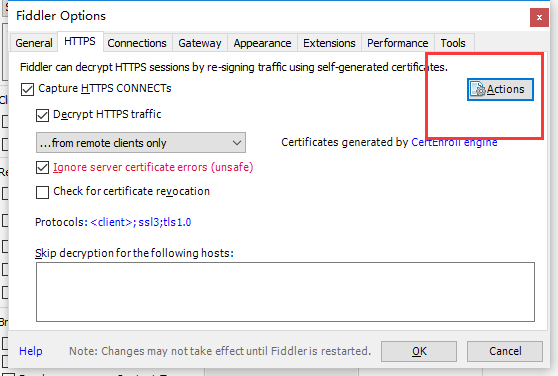Screen dimensions: 558x376
Task: Switch to the Performance tab
Action: [x=398, y=43]
